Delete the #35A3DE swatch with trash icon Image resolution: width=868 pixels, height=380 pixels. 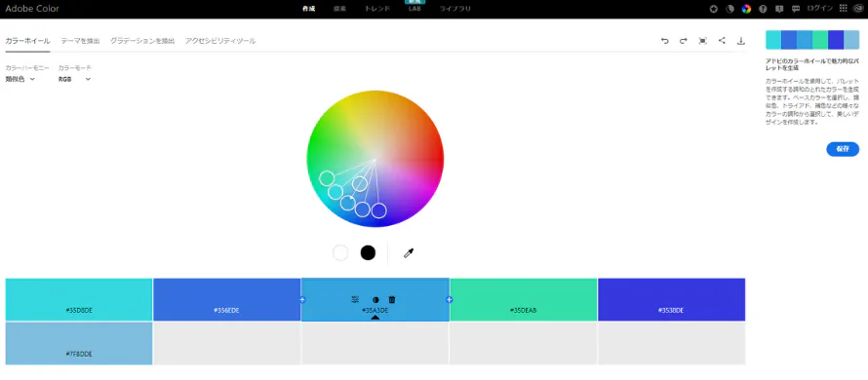point(392,299)
